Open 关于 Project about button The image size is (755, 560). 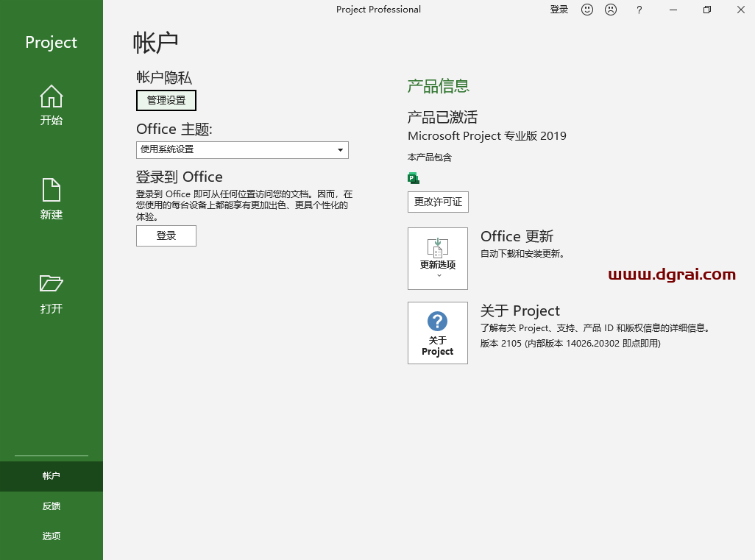(438, 333)
